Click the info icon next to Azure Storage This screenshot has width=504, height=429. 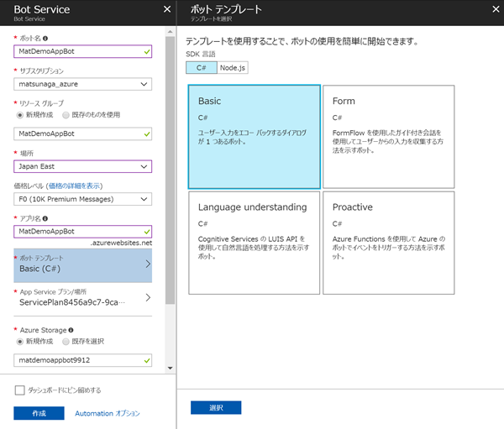click(x=71, y=330)
